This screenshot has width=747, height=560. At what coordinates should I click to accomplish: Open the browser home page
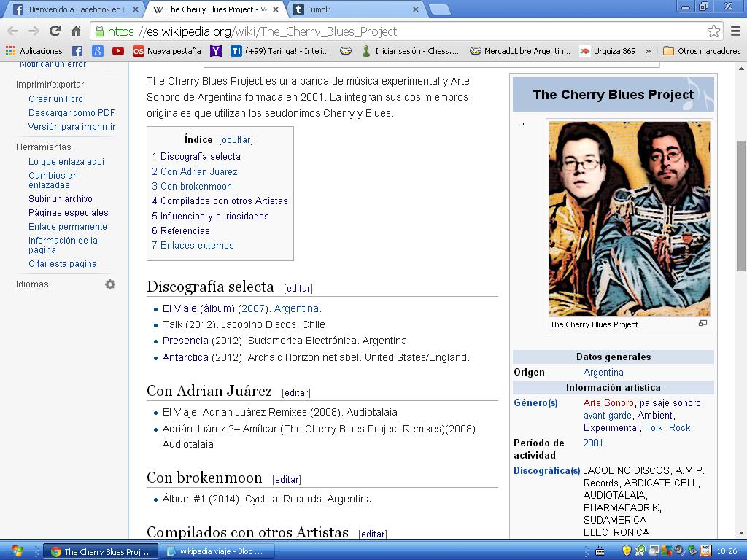coord(76,31)
